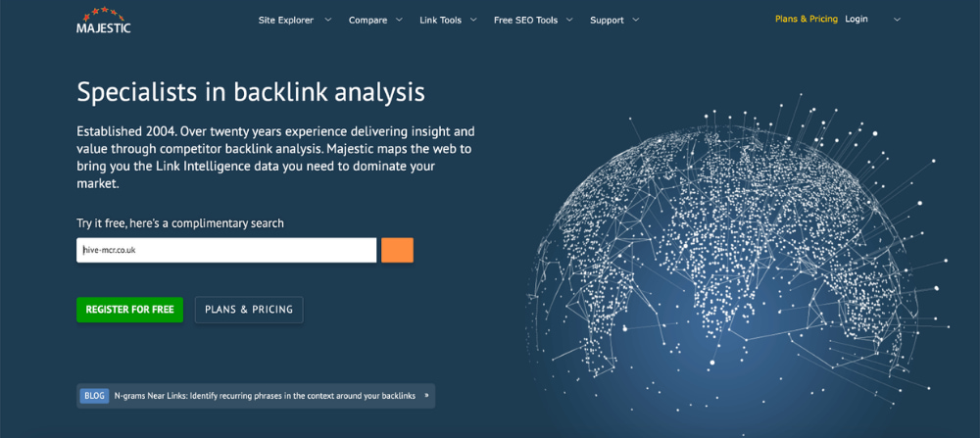Open the N-grams Near Links blog post

pos(265,396)
